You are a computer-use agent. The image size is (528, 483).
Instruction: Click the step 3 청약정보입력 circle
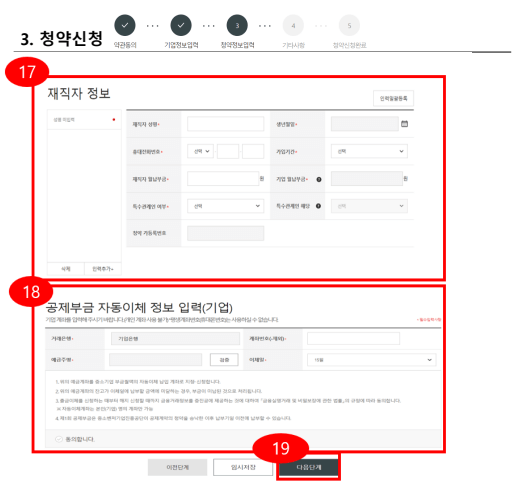point(237,25)
